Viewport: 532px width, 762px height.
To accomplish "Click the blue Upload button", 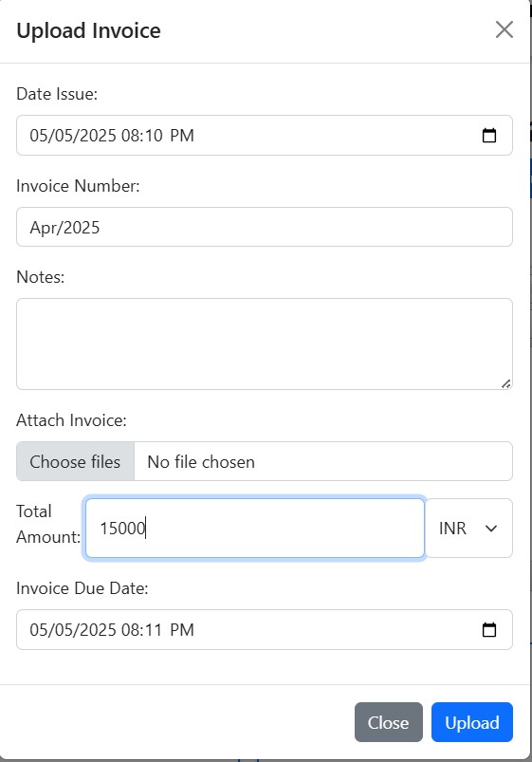I will (471, 722).
